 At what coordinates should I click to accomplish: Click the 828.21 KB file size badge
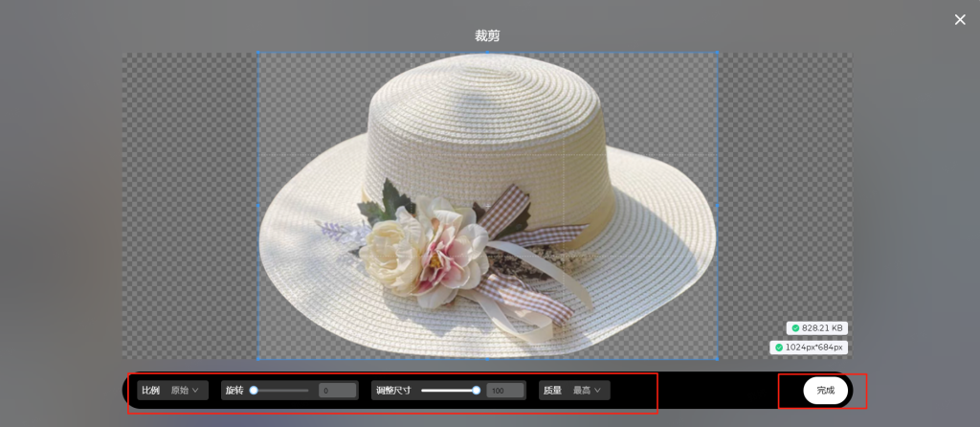pos(817,328)
